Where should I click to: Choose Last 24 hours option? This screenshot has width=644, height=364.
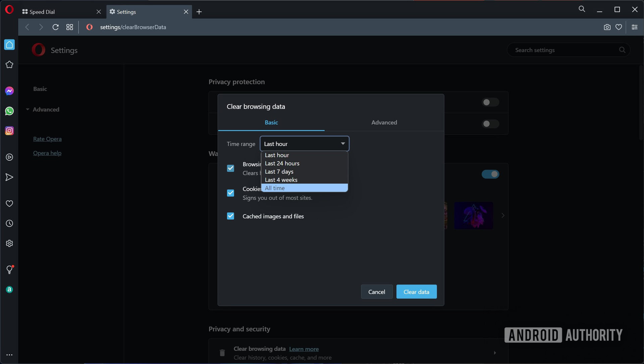coord(305,164)
